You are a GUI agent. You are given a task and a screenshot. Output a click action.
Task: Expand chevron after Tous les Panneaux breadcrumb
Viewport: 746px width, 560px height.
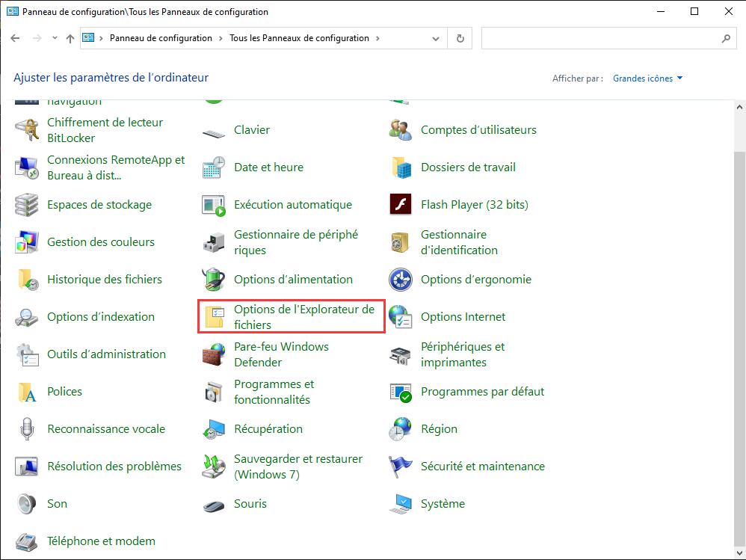tap(377, 39)
